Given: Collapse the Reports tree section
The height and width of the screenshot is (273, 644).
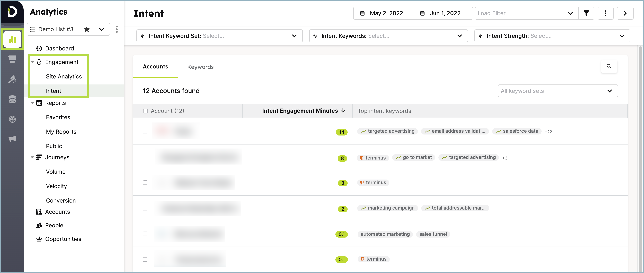Looking at the screenshot, I should pos(32,103).
